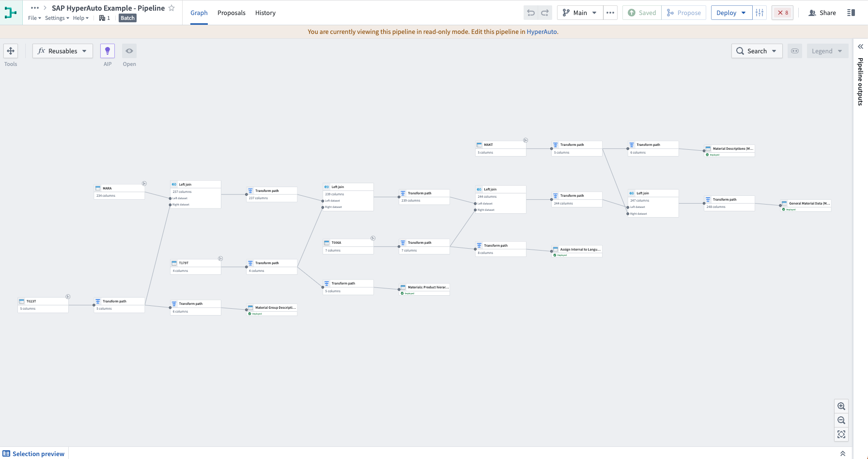The image size is (868, 459).
Task: Expand the Legend dropdown
Action: pyautogui.click(x=827, y=51)
